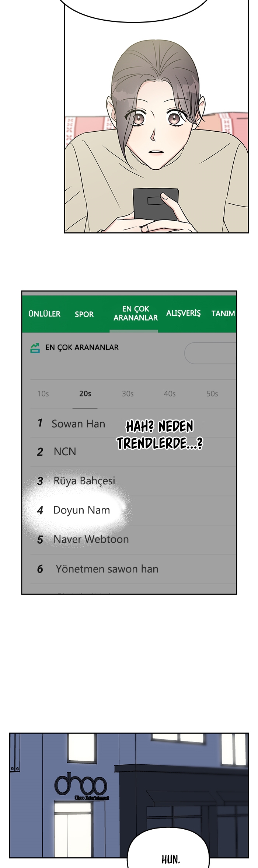Screen dimensions: 258x868
Task: Go to the TANIM tab
Action: click(223, 314)
